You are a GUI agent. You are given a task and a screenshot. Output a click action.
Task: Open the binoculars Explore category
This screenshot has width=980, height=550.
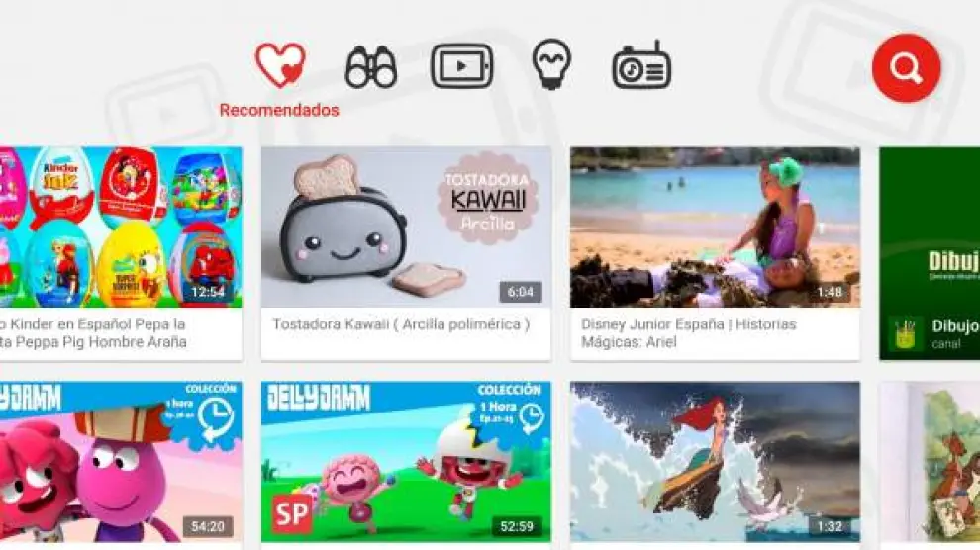(x=371, y=66)
